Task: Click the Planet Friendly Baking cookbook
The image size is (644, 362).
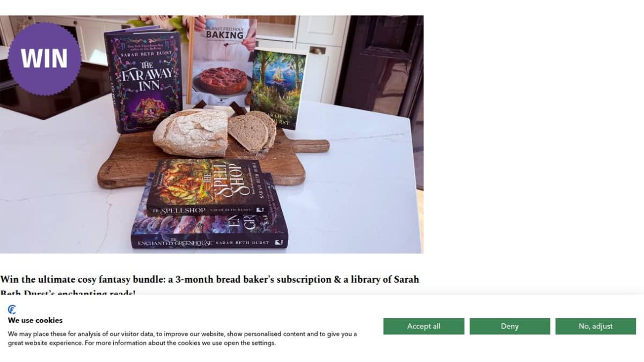Action: point(223,62)
